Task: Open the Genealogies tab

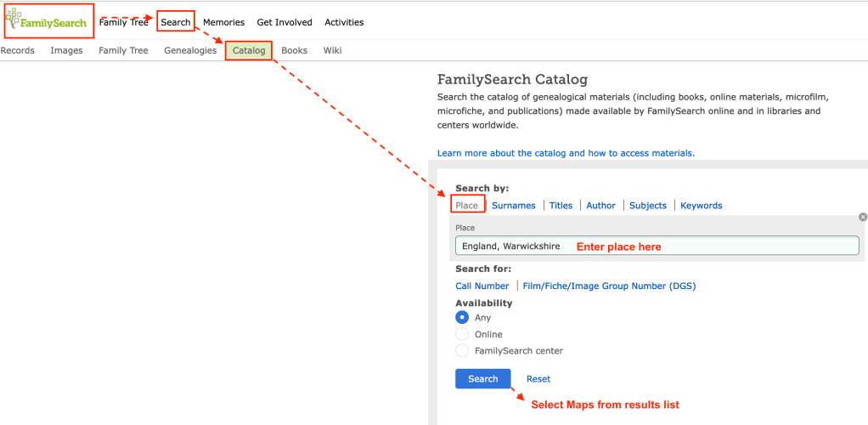Action: (190, 51)
